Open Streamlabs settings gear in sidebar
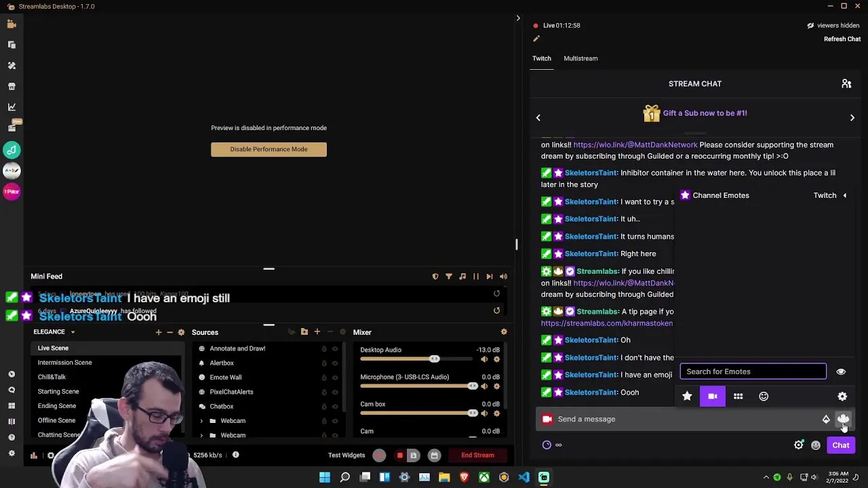Viewport: 868px width, 488px height. pyautogui.click(x=12, y=453)
